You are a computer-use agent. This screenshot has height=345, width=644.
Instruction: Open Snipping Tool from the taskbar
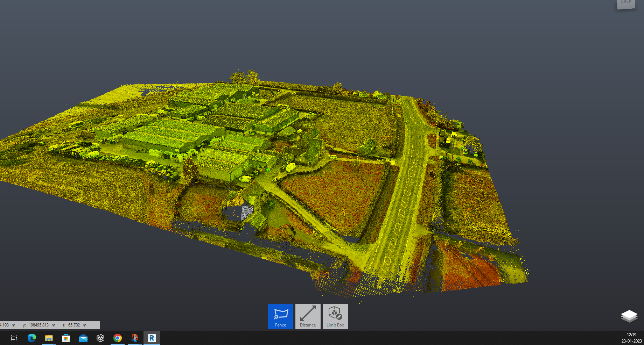[x=135, y=338]
